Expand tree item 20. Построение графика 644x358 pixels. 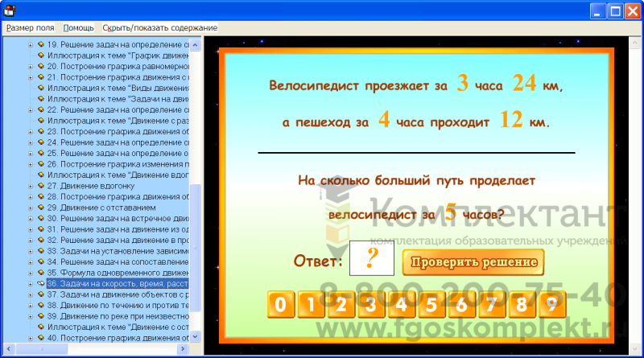coord(31,67)
